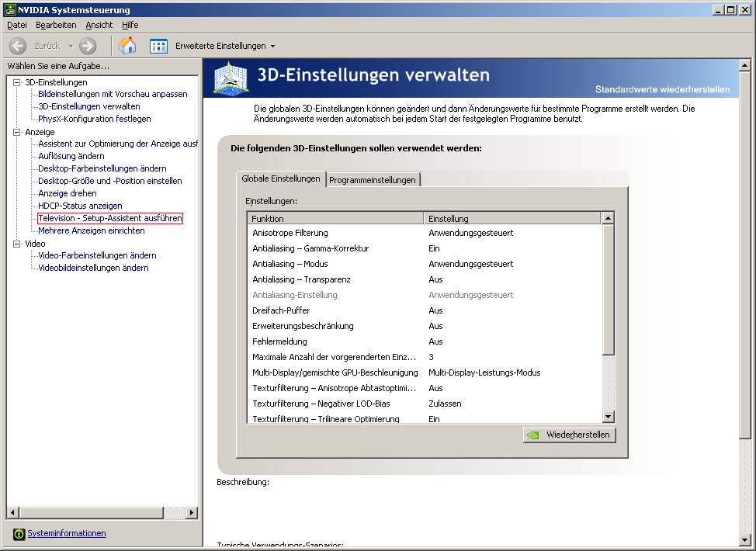Click the Funktion column header
Screen dimensions: 756x551
335,218
